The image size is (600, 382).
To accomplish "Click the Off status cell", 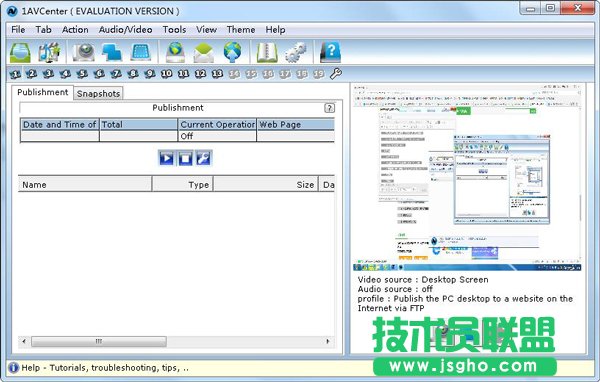I will click(217, 136).
